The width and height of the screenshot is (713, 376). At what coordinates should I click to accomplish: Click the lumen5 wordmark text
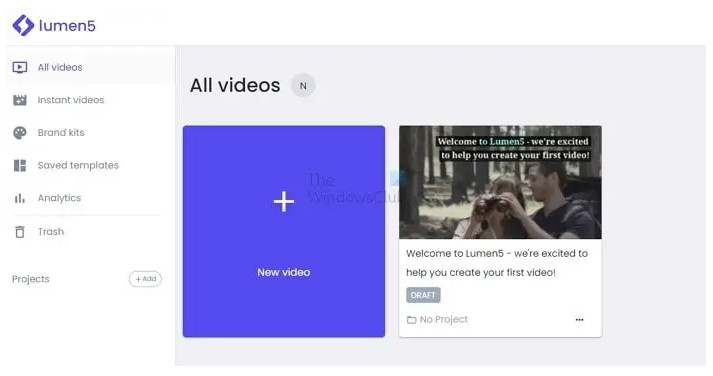(x=67, y=25)
